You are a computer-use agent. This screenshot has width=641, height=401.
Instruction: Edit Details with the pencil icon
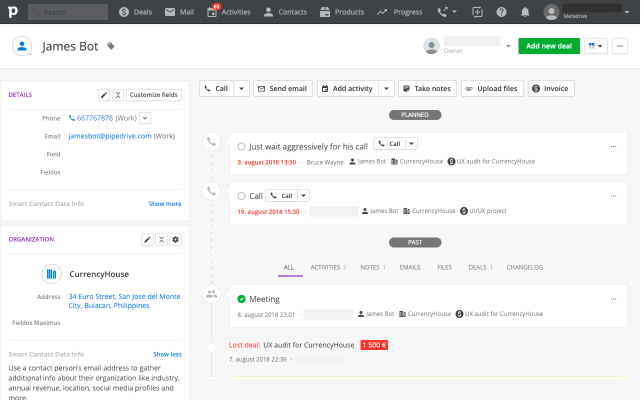point(104,95)
